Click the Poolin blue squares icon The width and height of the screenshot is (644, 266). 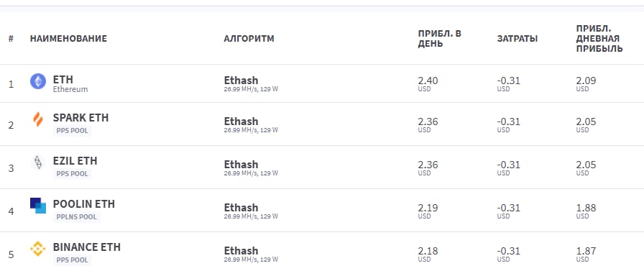pyautogui.click(x=38, y=206)
